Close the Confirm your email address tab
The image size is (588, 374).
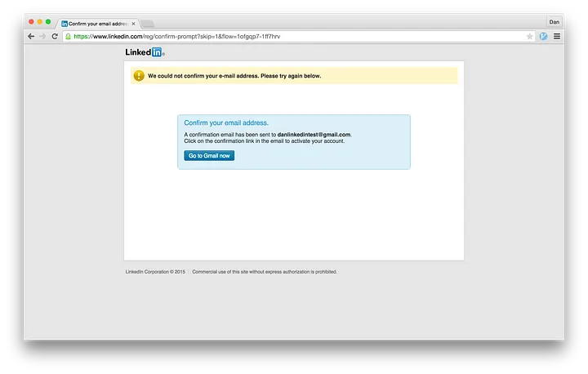[x=134, y=24]
